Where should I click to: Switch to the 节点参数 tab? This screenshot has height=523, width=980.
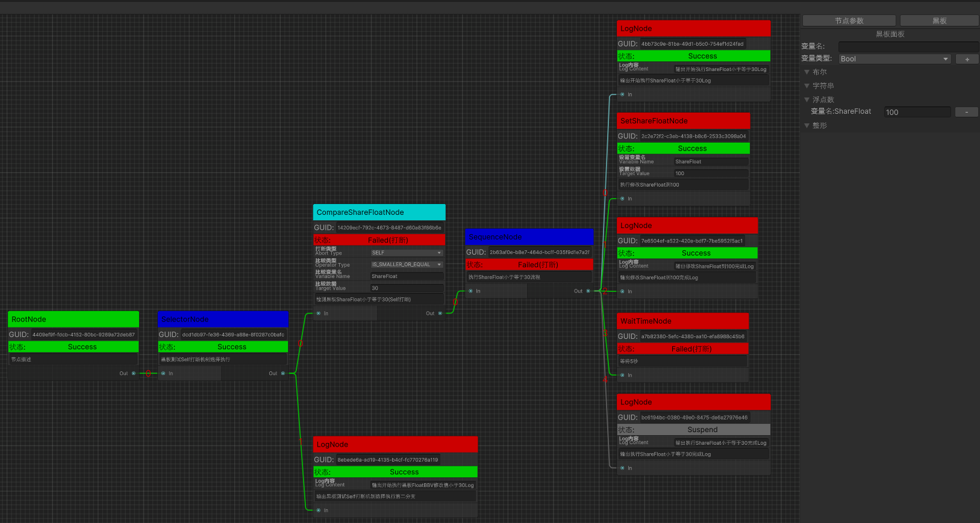click(849, 21)
